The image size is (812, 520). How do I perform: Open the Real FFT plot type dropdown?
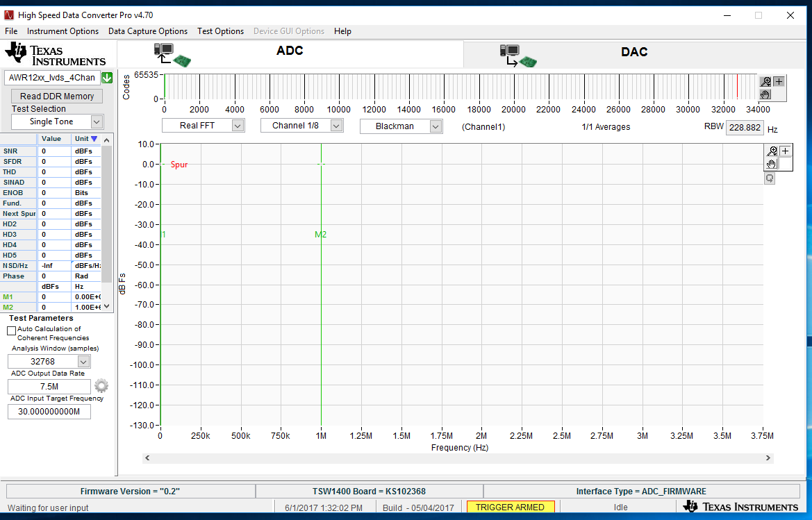(x=238, y=126)
